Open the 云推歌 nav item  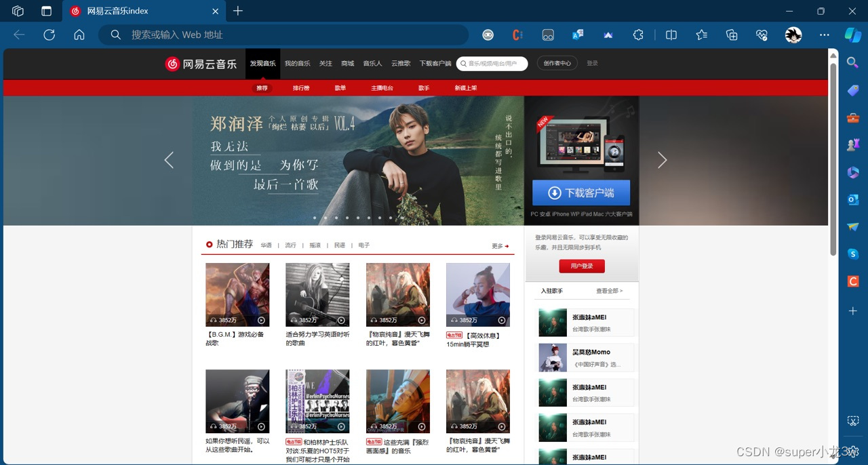(x=401, y=64)
